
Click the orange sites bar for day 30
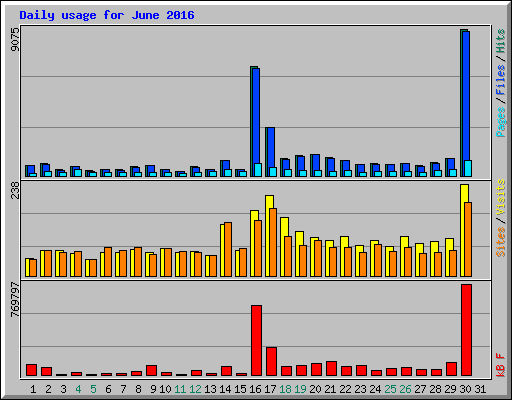[468, 239]
